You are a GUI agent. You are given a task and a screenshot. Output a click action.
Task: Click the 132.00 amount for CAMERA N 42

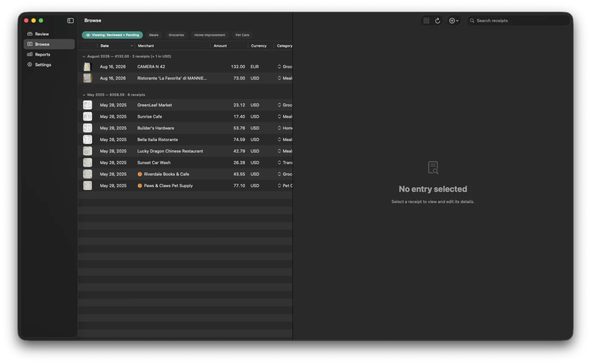click(238, 67)
